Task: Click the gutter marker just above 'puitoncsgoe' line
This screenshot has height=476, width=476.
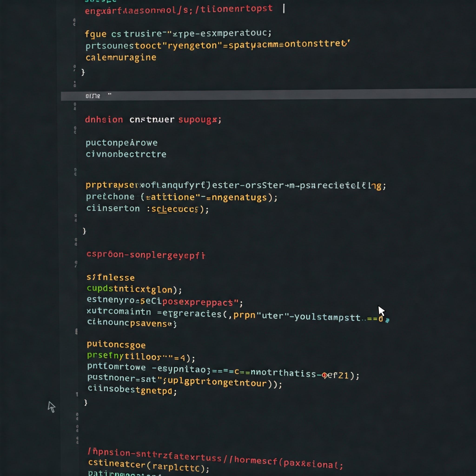Action: 76,331
